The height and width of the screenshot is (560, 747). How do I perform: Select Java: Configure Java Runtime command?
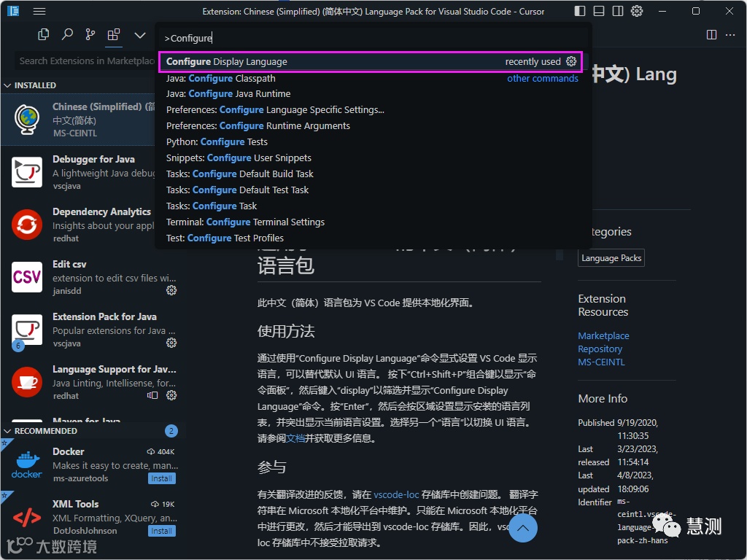373,94
